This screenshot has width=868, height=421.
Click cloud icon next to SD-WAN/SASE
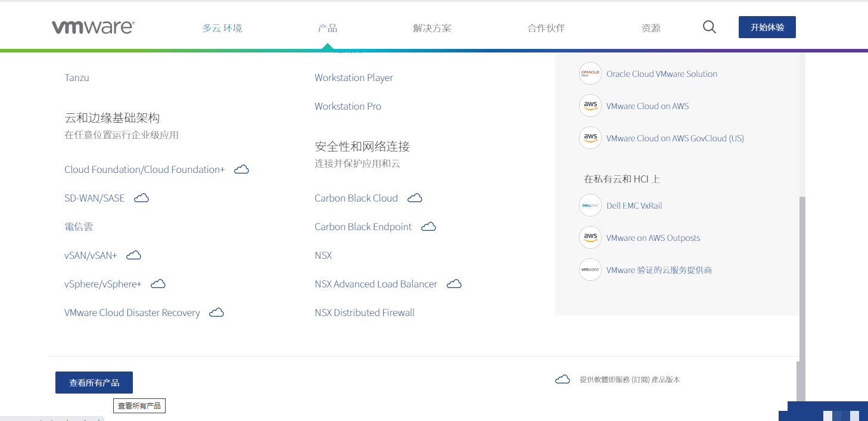(141, 198)
